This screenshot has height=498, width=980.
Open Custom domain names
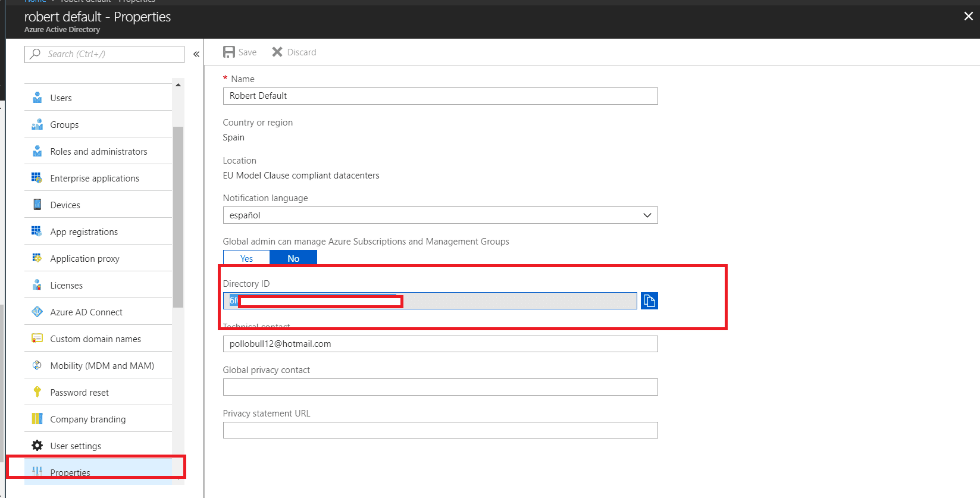pos(98,339)
